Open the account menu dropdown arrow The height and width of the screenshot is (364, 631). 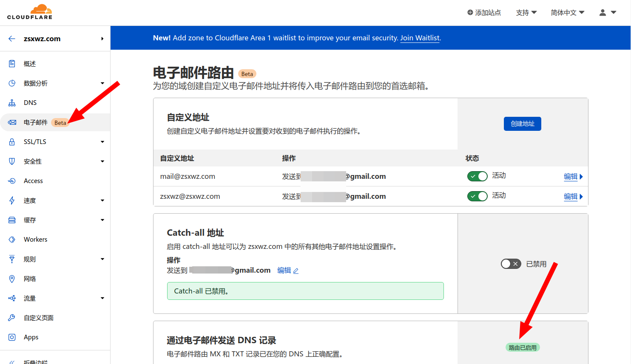pyautogui.click(x=614, y=12)
